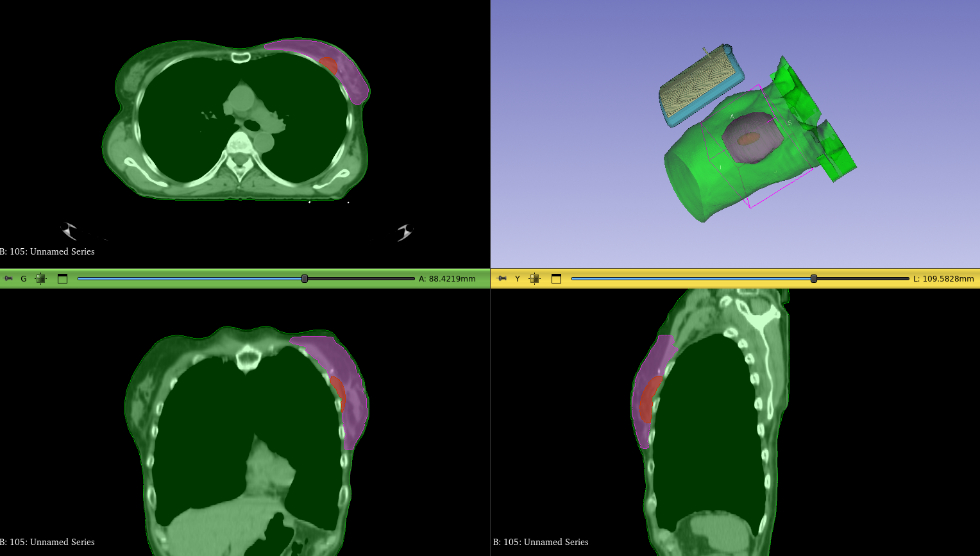Click the green slice offset slider handle
Image resolution: width=980 pixels, height=556 pixels.
tap(305, 279)
